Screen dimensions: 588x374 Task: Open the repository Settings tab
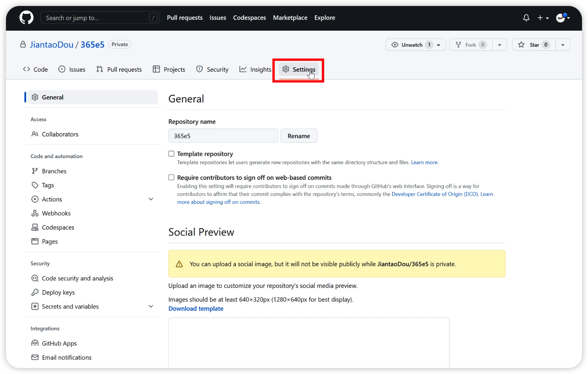[x=298, y=69]
